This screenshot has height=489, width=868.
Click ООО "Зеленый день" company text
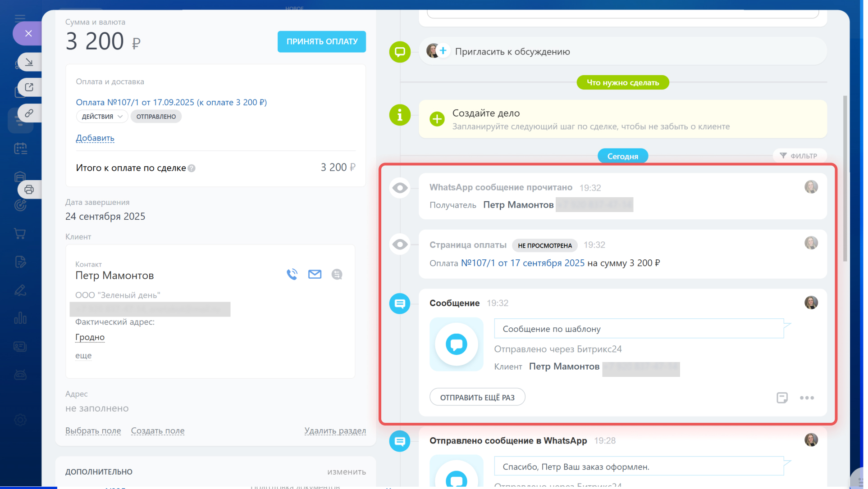[118, 295]
